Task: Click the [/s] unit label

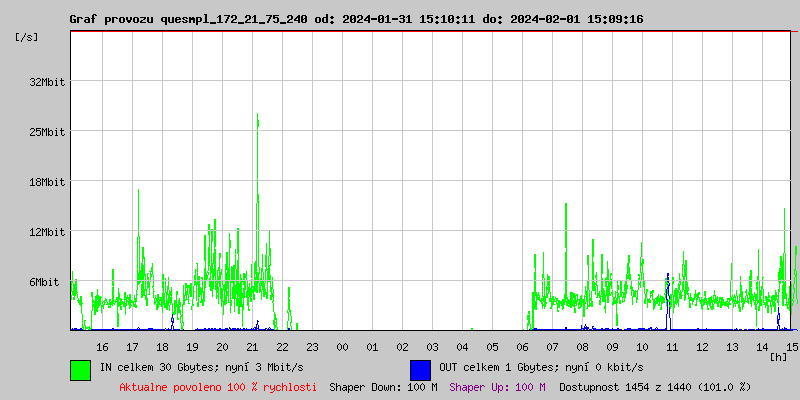Action: click(x=27, y=37)
